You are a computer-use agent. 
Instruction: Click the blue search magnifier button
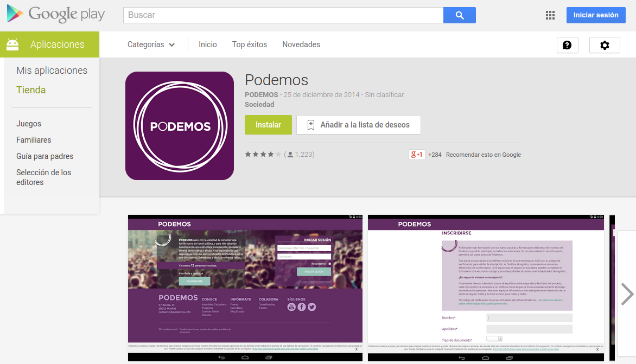click(x=460, y=15)
